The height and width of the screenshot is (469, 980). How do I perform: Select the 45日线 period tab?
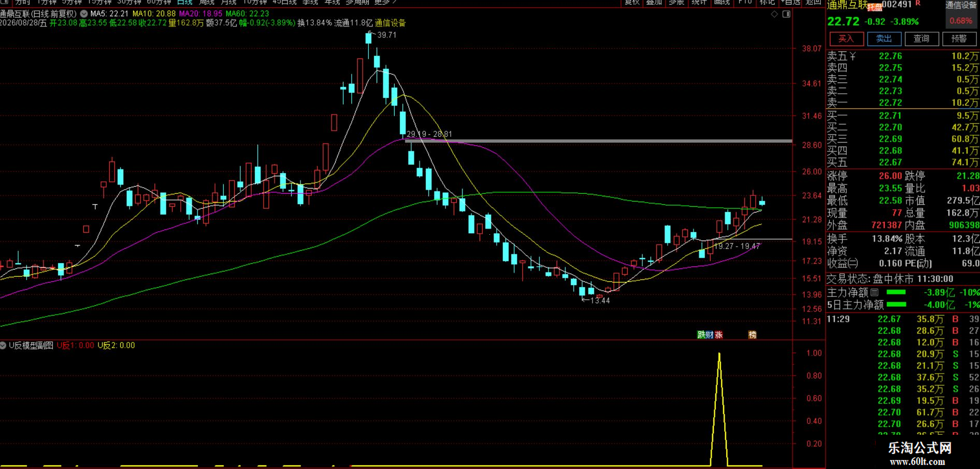284,2
